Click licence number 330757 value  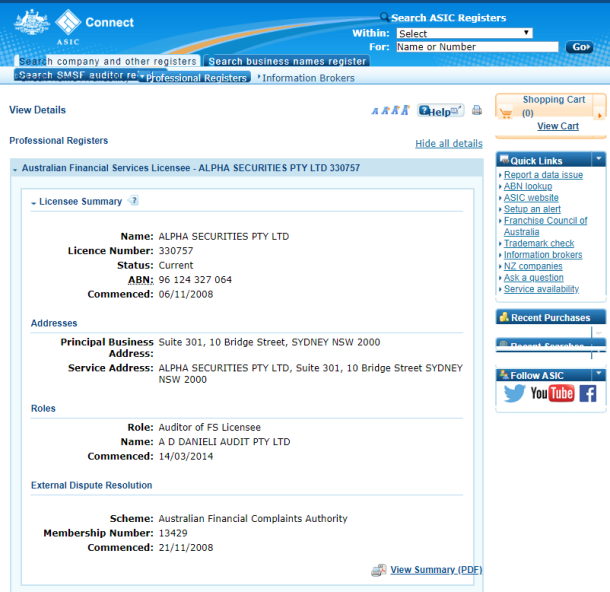pyautogui.click(x=175, y=251)
